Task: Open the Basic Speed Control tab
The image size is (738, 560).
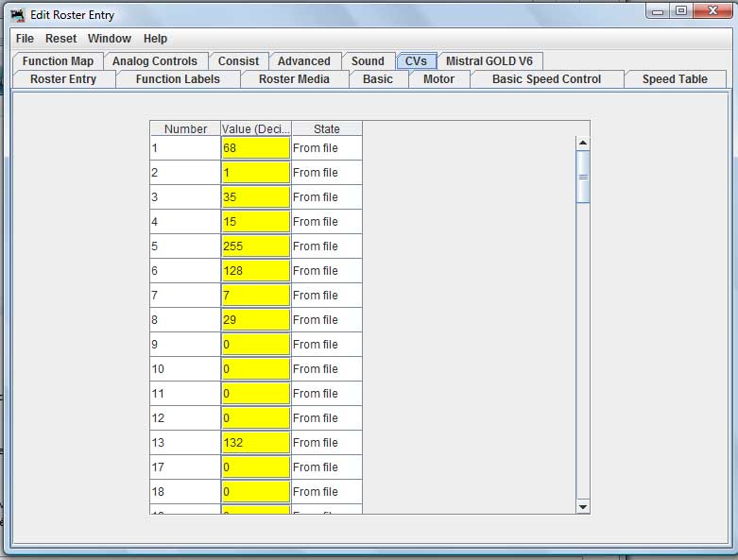Action: (546, 79)
